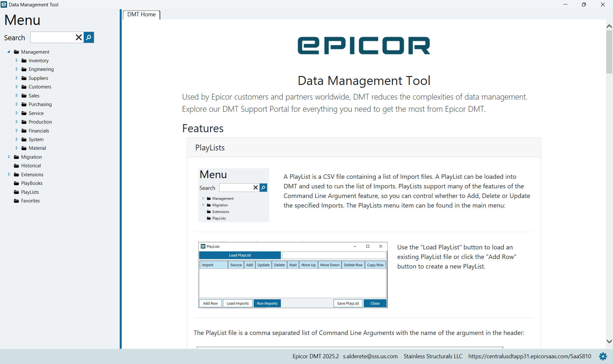Click the Favorites folder icon
This screenshot has width=613, height=364.
click(17, 201)
